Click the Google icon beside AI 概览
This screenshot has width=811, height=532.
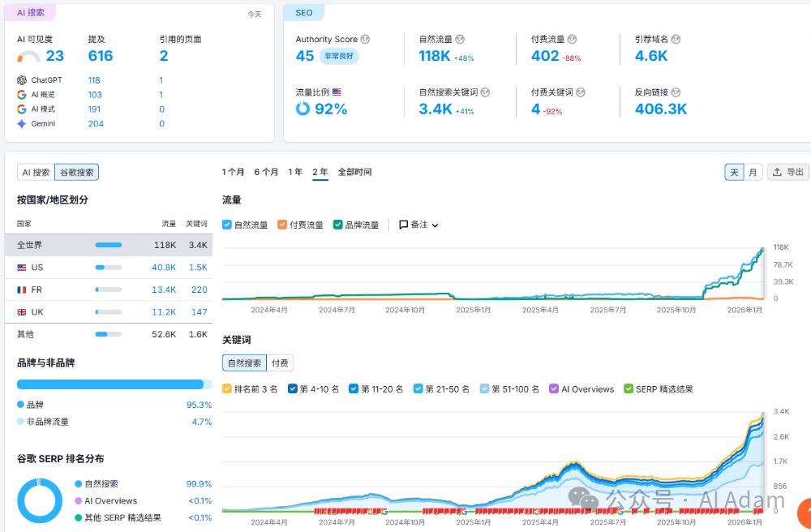point(21,94)
